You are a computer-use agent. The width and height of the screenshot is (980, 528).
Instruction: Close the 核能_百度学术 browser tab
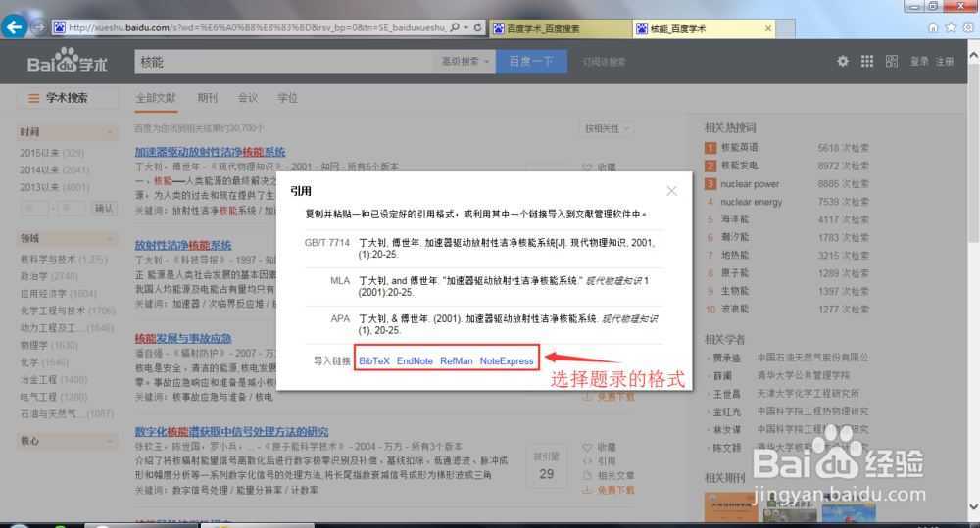pyautogui.click(x=768, y=28)
